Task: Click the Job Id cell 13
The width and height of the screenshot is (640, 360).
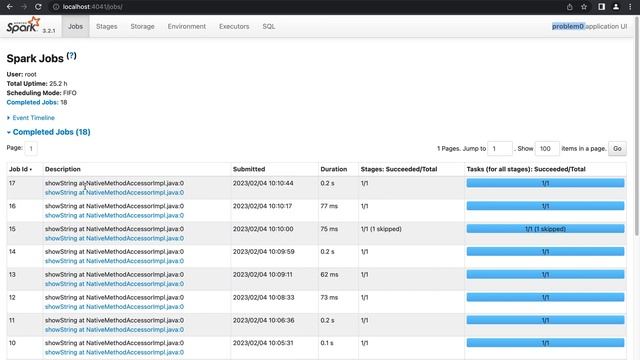Action: click(12, 275)
